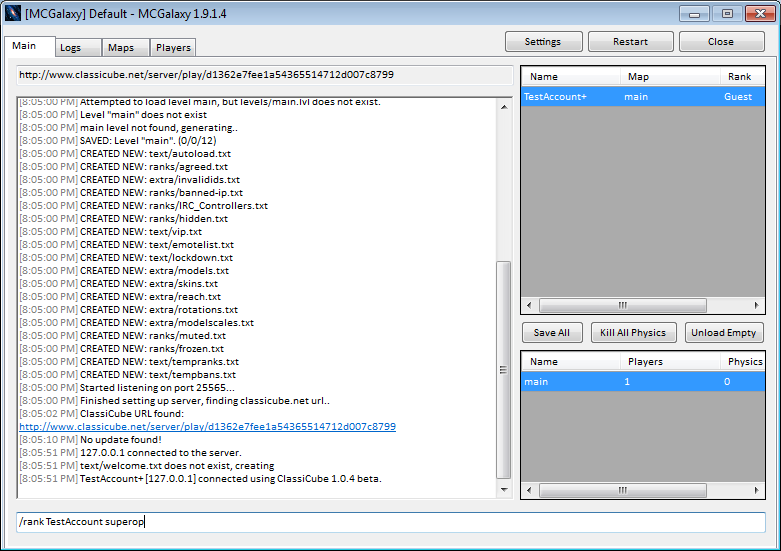Viewport: 781px width, 551px height.
Task: Click Physics column header in maps list
Action: tap(742, 362)
